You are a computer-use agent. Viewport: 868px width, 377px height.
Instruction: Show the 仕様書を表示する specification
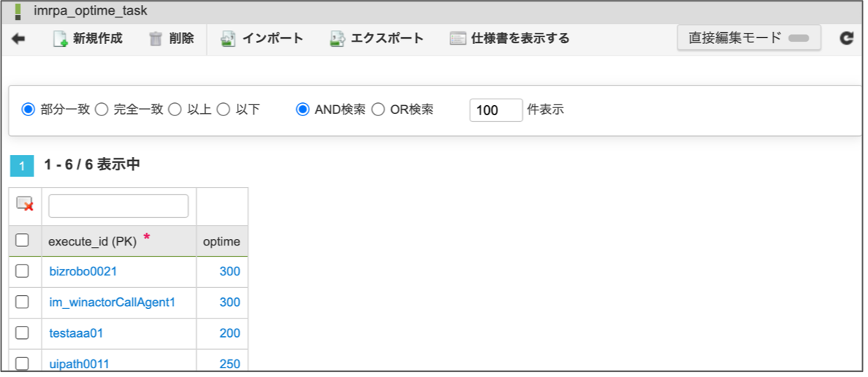509,39
